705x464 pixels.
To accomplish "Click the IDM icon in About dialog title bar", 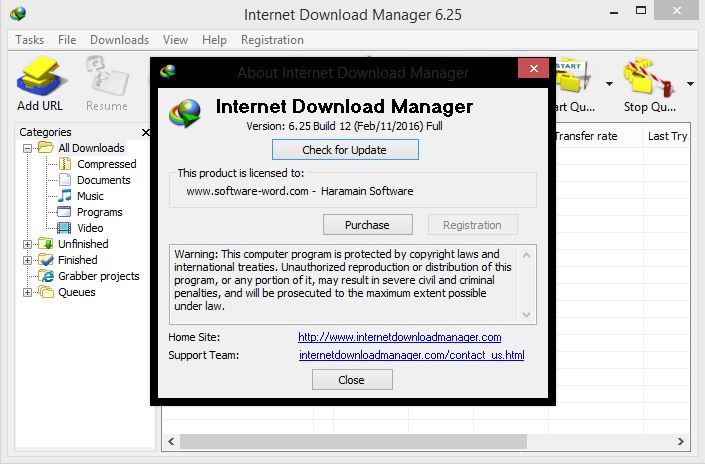I will coord(168,71).
